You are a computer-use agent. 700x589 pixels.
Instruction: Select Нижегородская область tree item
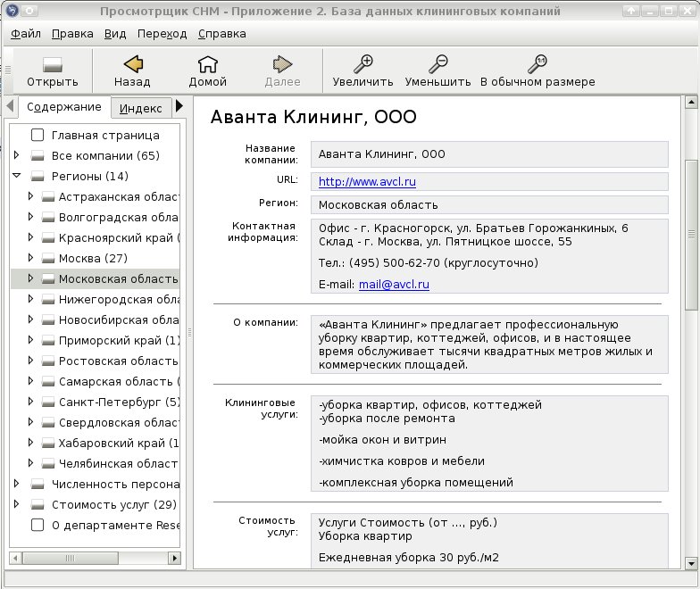[x=119, y=300]
